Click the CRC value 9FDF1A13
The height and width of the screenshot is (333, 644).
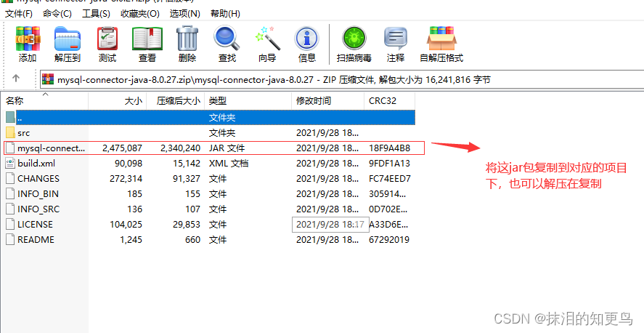[389, 163]
